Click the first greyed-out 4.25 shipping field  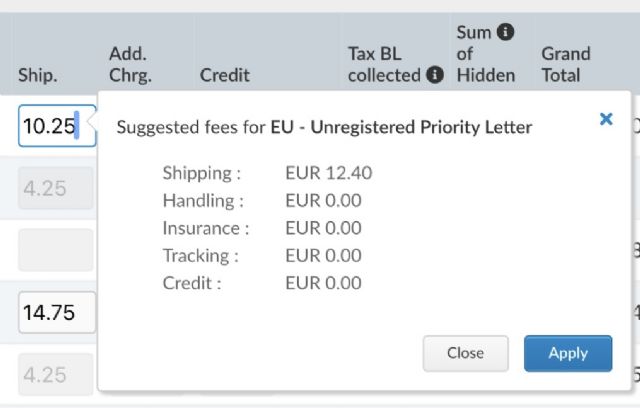[x=56, y=188]
